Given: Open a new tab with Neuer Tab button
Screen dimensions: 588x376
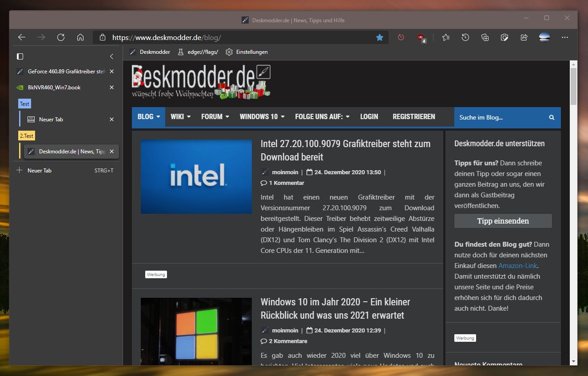Looking at the screenshot, I should point(65,170).
